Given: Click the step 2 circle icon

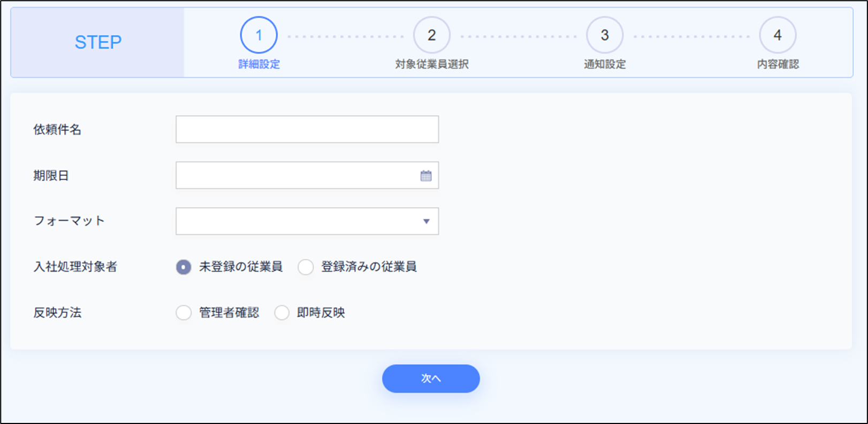Looking at the screenshot, I should (x=431, y=35).
